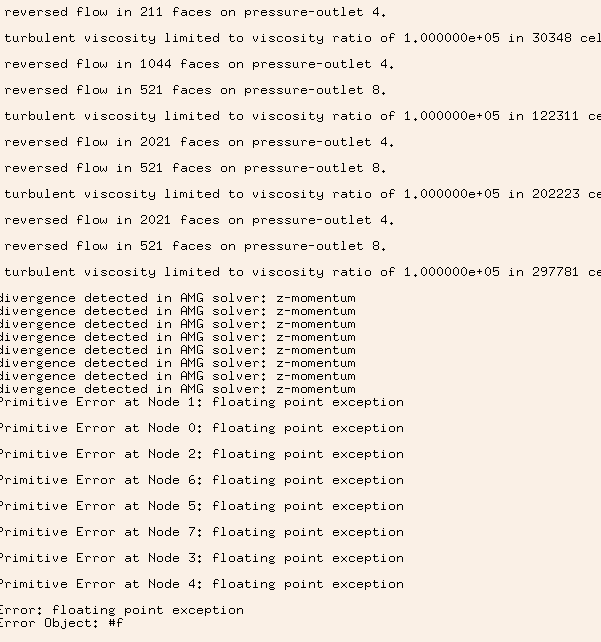Click the Primitive Error at Node 6 message
This screenshot has width=601, height=642.
coord(201,480)
